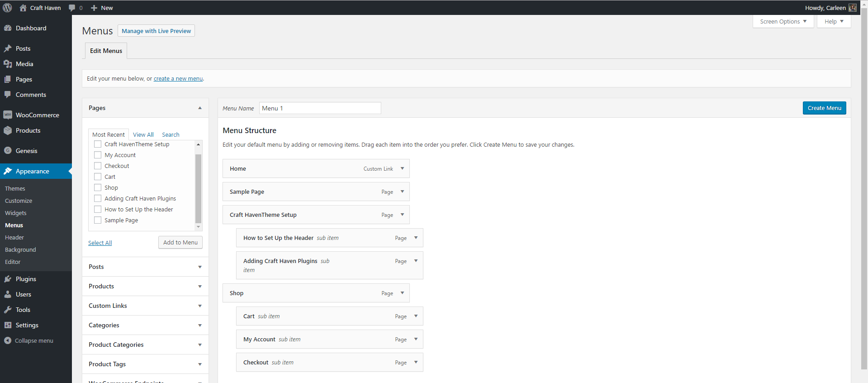Expand the Adding Craft Haven Plugins sub item
The width and height of the screenshot is (868, 383).
[416, 261]
